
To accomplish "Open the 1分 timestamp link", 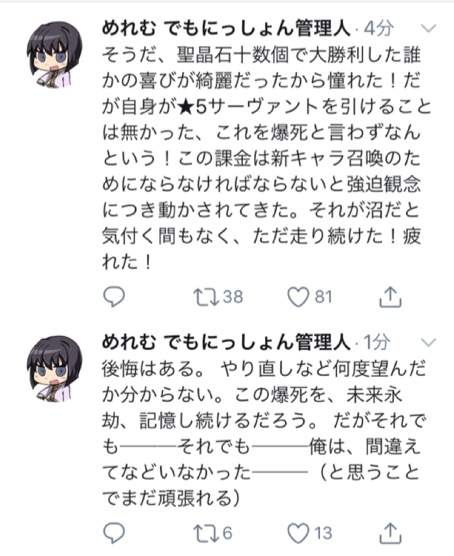I will (x=377, y=342).
